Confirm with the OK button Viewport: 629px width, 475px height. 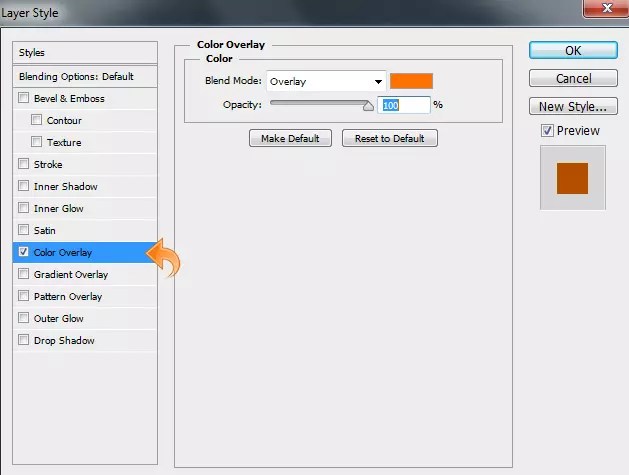(x=573, y=51)
